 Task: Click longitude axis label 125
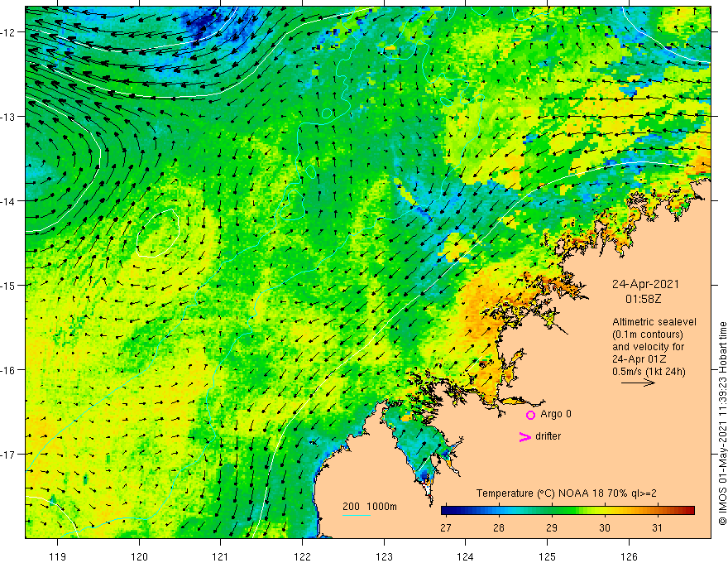tap(548, 557)
